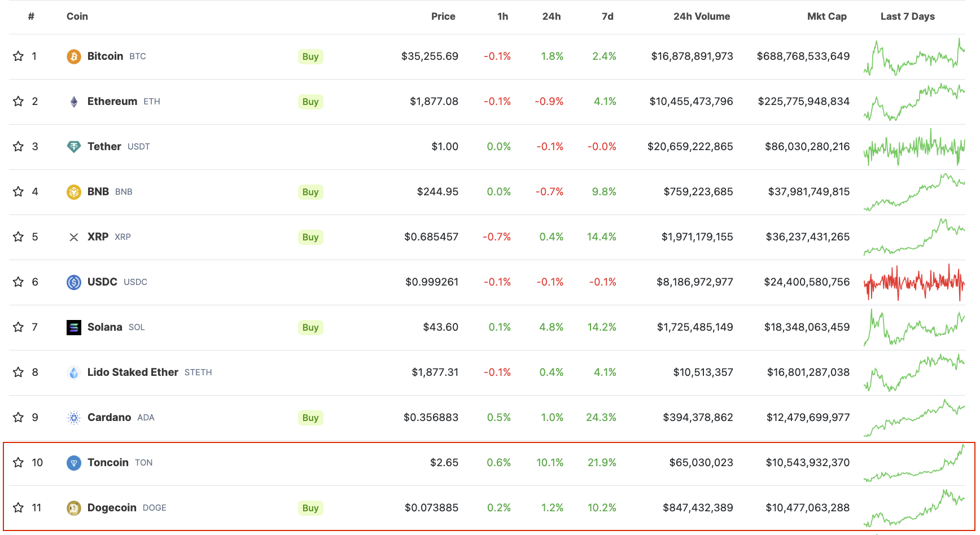Click Dogecoin 24h volume $847,432,389
The image size is (980, 535).
698,507
